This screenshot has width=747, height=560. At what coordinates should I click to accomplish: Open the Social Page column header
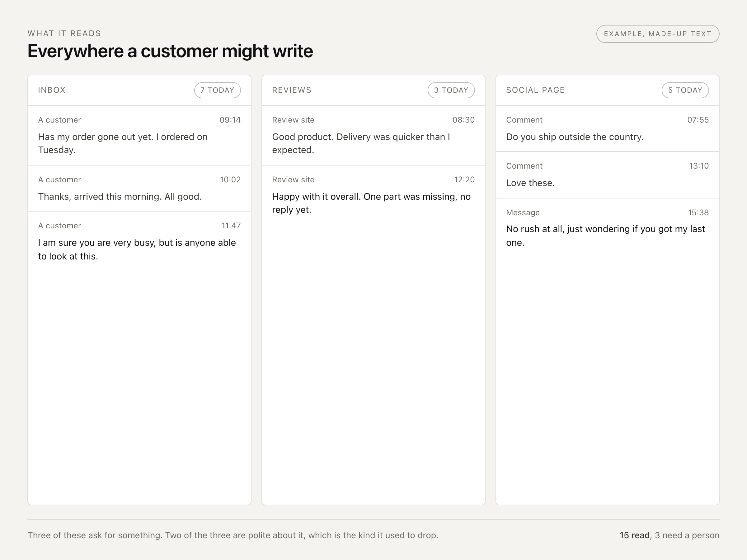point(608,90)
